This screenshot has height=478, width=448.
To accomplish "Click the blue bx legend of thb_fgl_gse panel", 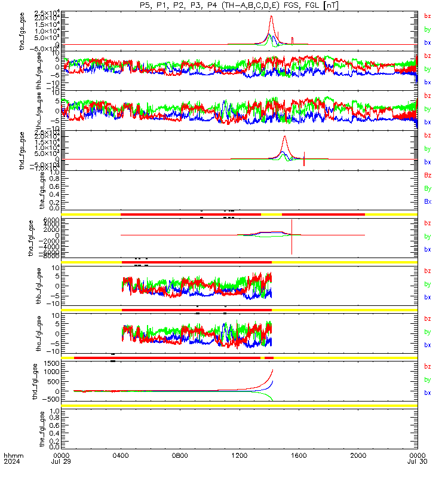I will pyautogui.click(x=427, y=298).
